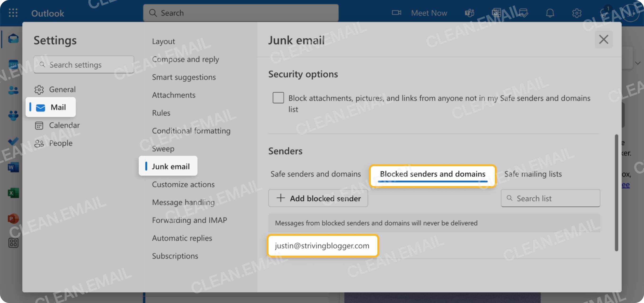The width and height of the screenshot is (644, 303).
Task: Expand the chevron at top right of panel
Action: tap(638, 63)
